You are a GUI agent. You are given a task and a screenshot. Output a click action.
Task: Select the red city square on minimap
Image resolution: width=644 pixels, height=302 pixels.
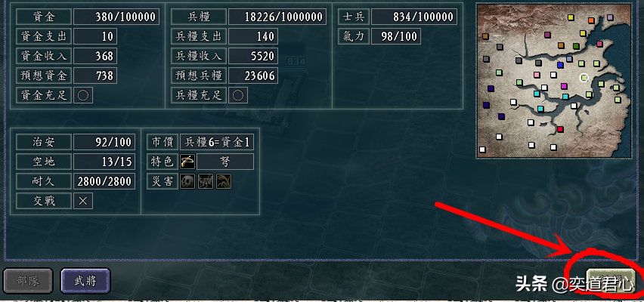pyautogui.click(x=560, y=130)
